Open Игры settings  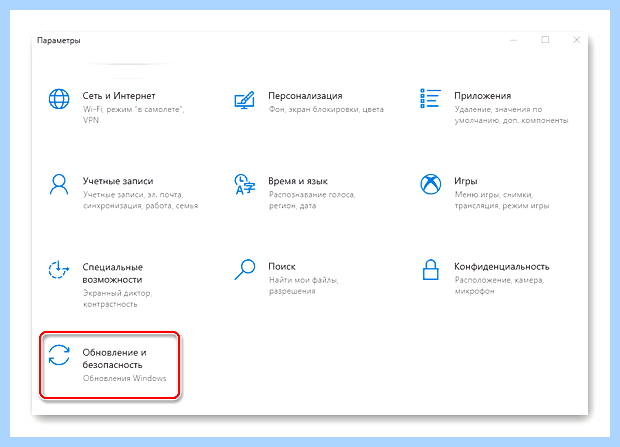point(465,181)
